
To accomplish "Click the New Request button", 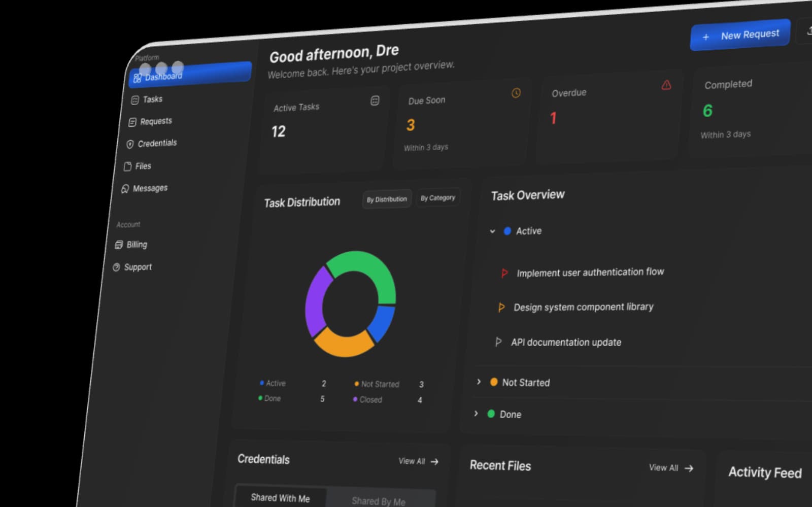I will coord(740,36).
